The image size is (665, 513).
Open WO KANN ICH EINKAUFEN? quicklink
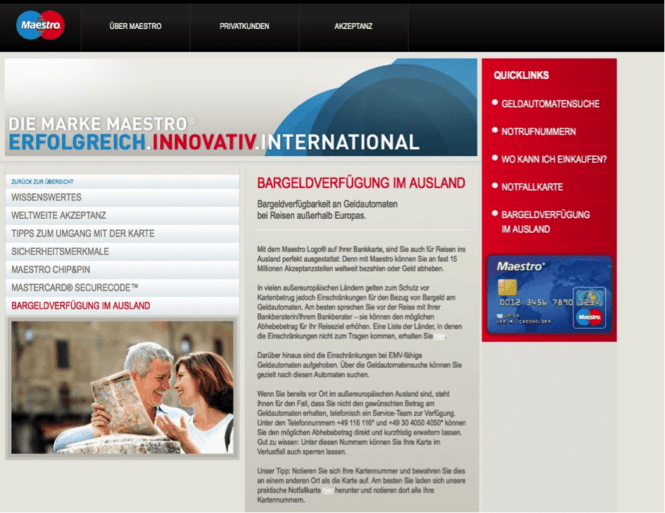[554, 159]
